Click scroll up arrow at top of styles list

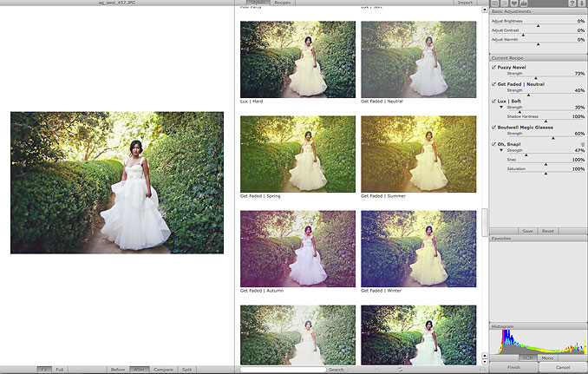(x=485, y=10)
